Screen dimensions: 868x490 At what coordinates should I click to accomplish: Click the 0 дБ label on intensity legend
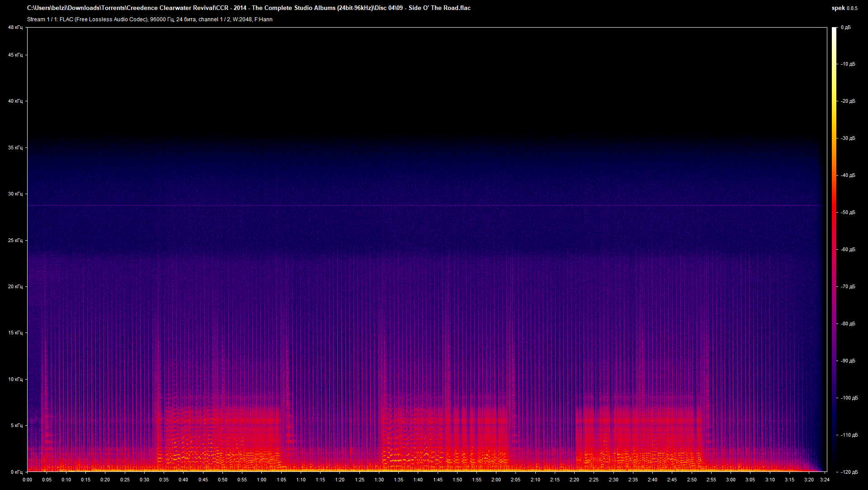[846, 27]
